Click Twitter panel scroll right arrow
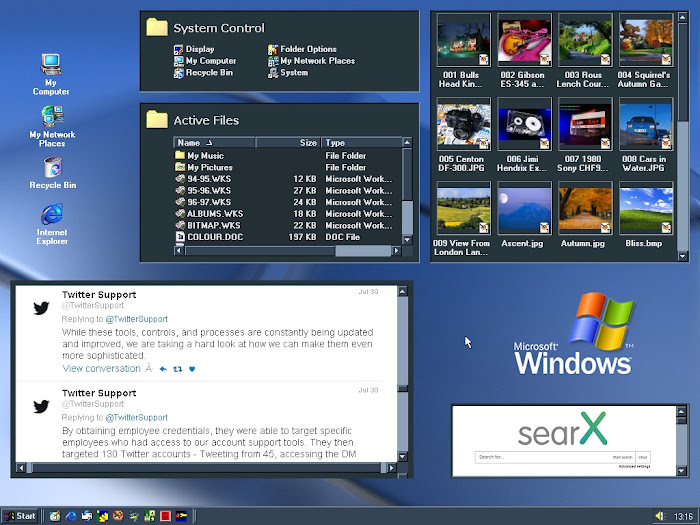Image resolution: width=700 pixels, height=525 pixels. pyautogui.click(x=392, y=468)
